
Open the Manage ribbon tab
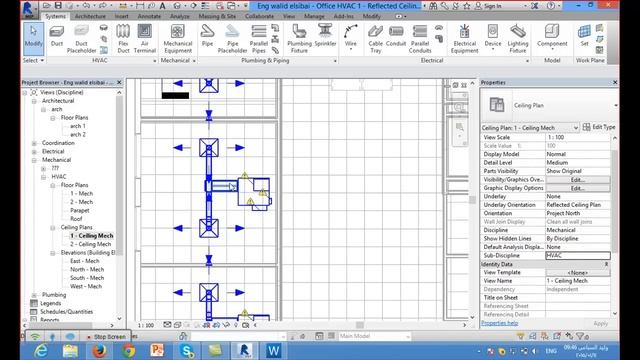tap(314, 16)
